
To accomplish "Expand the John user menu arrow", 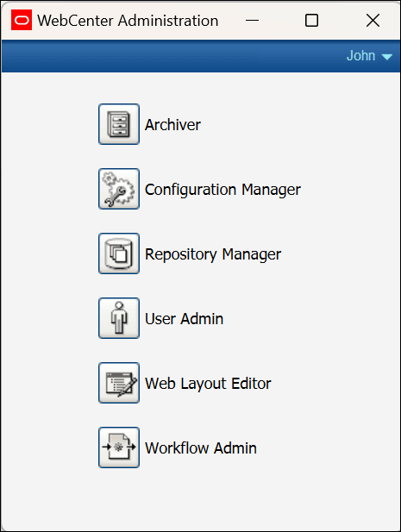I will [386, 57].
